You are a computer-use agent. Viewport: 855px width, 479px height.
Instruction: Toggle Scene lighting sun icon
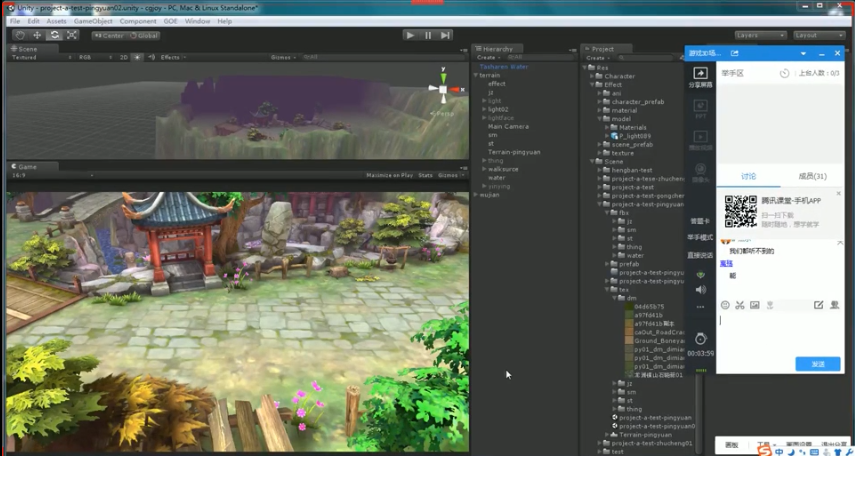pos(137,57)
